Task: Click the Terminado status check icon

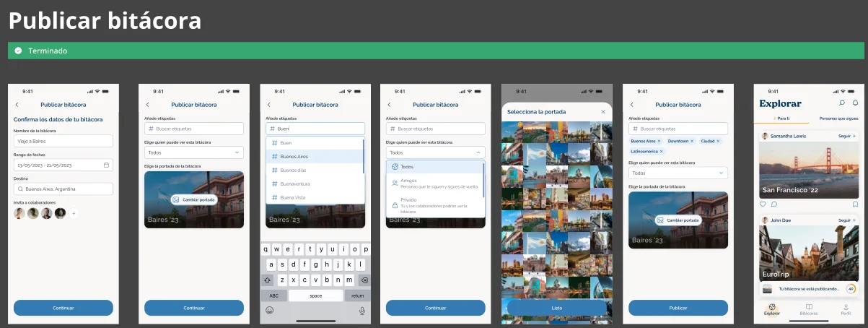Action: point(18,51)
